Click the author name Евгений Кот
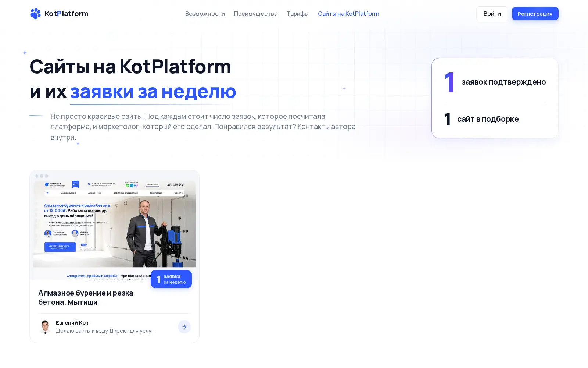 point(72,323)
